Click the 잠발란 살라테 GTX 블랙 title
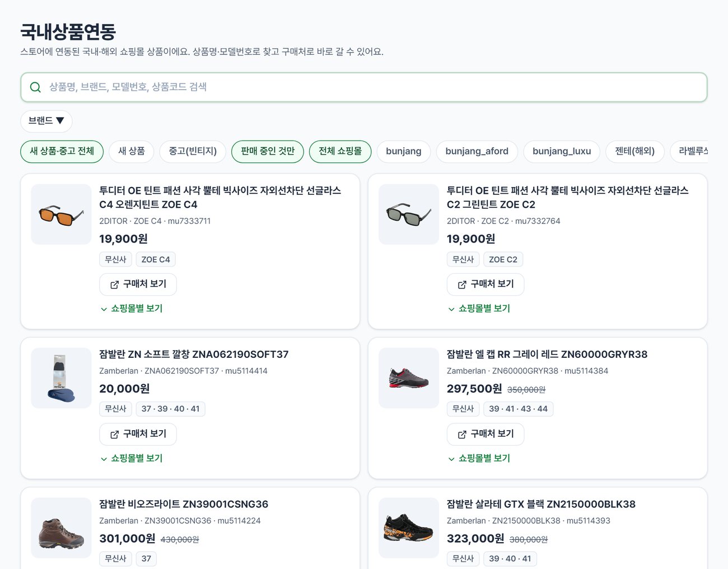This screenshot has width=728, height=569. click(x=541, y=505)
